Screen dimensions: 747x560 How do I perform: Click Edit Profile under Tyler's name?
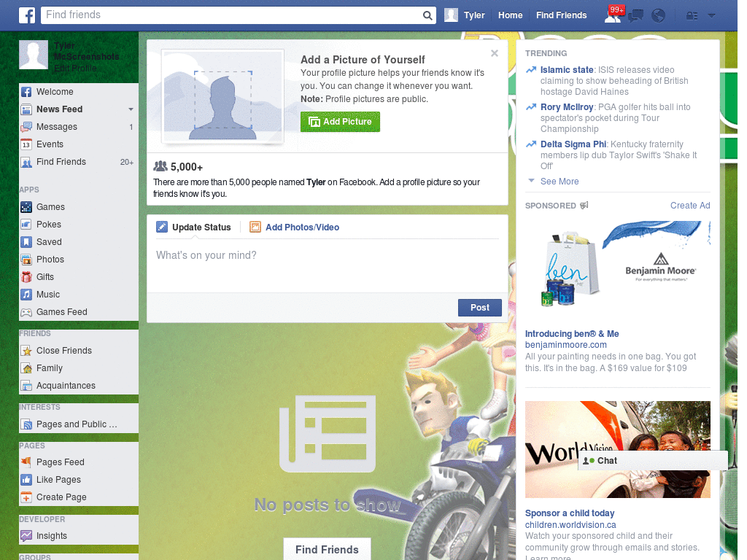75,69
